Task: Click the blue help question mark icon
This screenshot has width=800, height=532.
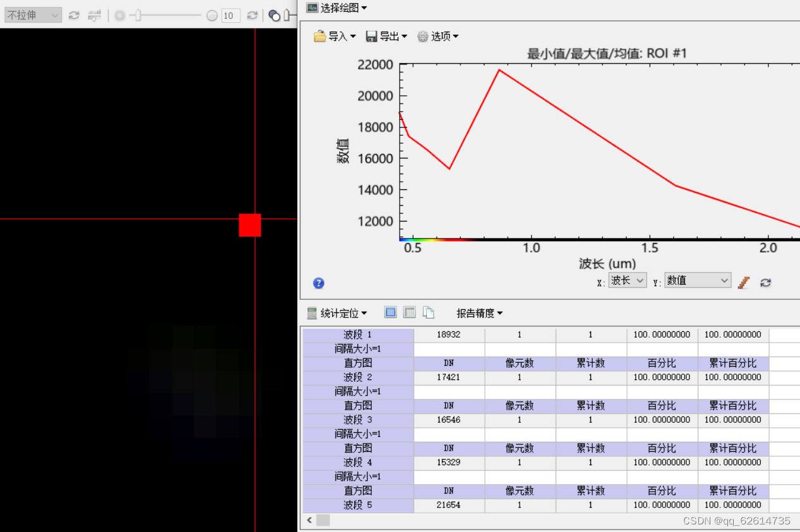Action: click(x=319, y=283)
